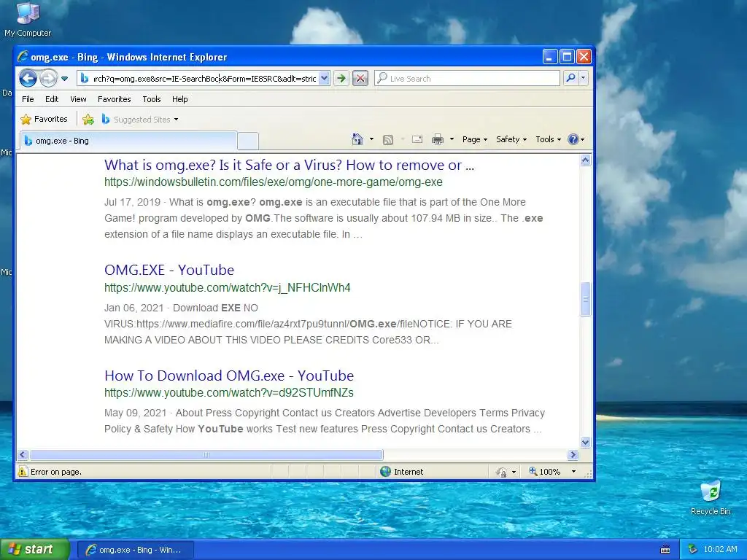
Task: Open the recent pages dropdown arrow
Action: coord(65,79)
